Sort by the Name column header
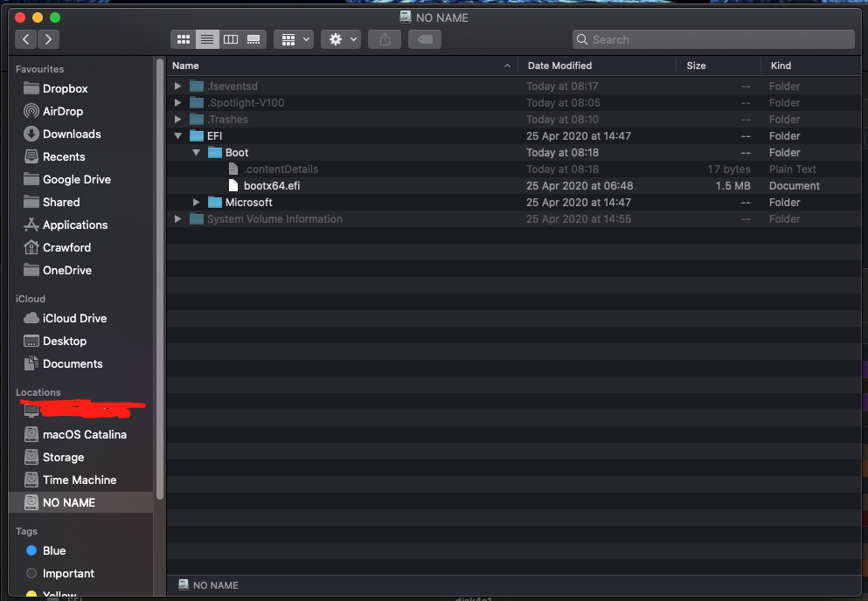 click(x=342, y=66)
